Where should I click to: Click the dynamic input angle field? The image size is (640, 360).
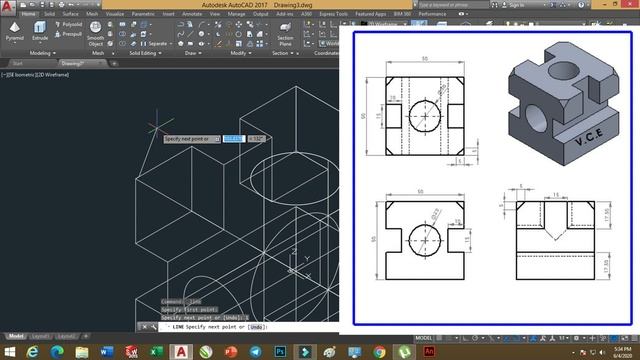pos(256,139)
